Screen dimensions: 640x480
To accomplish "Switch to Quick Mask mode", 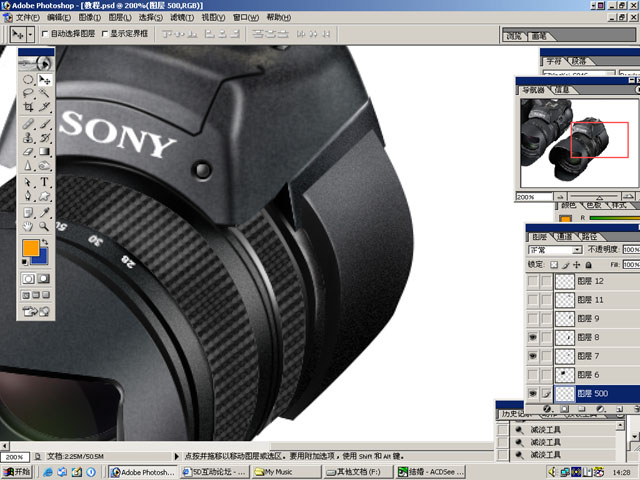I will tap(44, 279).
